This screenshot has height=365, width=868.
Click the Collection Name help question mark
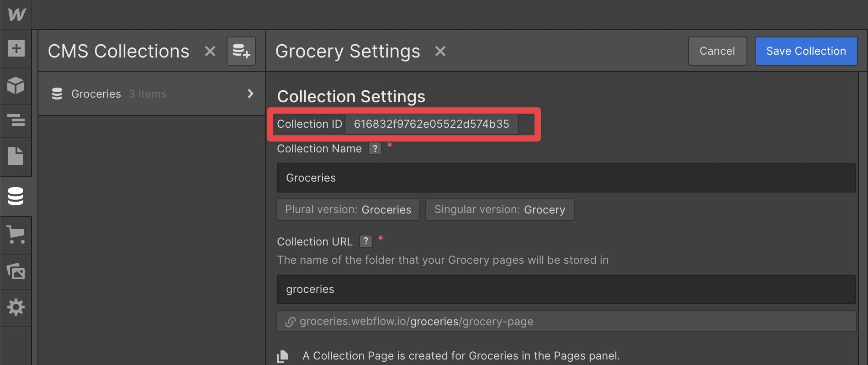[x=375, y=149]
